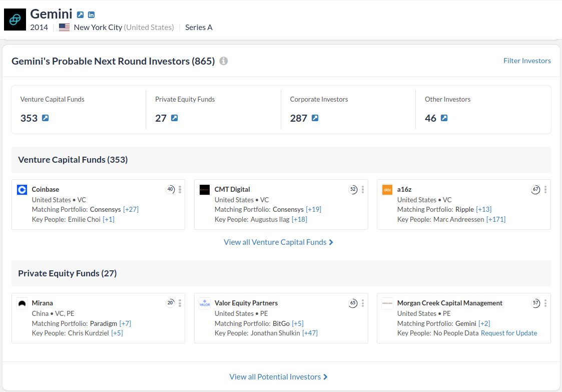Open Gemini's LinkedIn profile icon
Image resolution: width=562 pixels, height=392 pixels.
pos(91,15)
